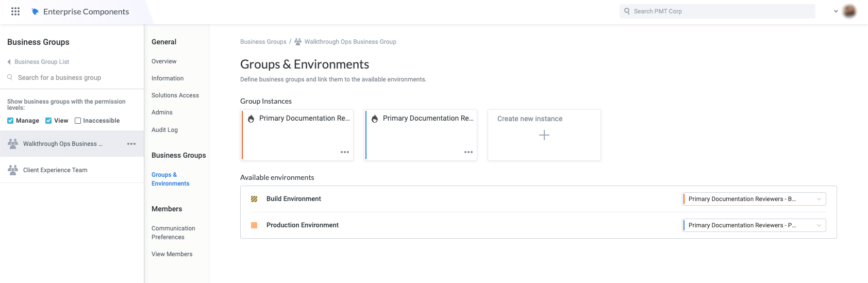Uncheck the View permission checkbox
The width and height of the screenshot is (868, 283).
point(48,121)
